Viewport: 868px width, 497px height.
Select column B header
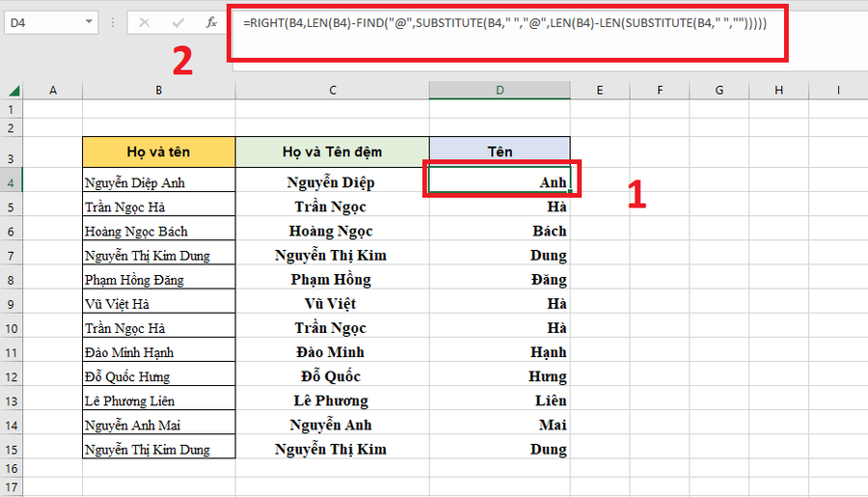click(x=159, y=91)
